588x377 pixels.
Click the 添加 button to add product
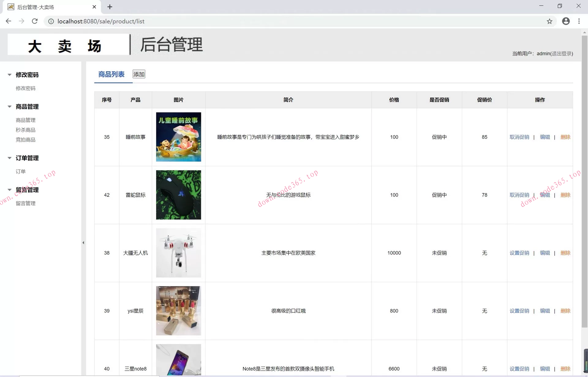(x=139, y=74)
